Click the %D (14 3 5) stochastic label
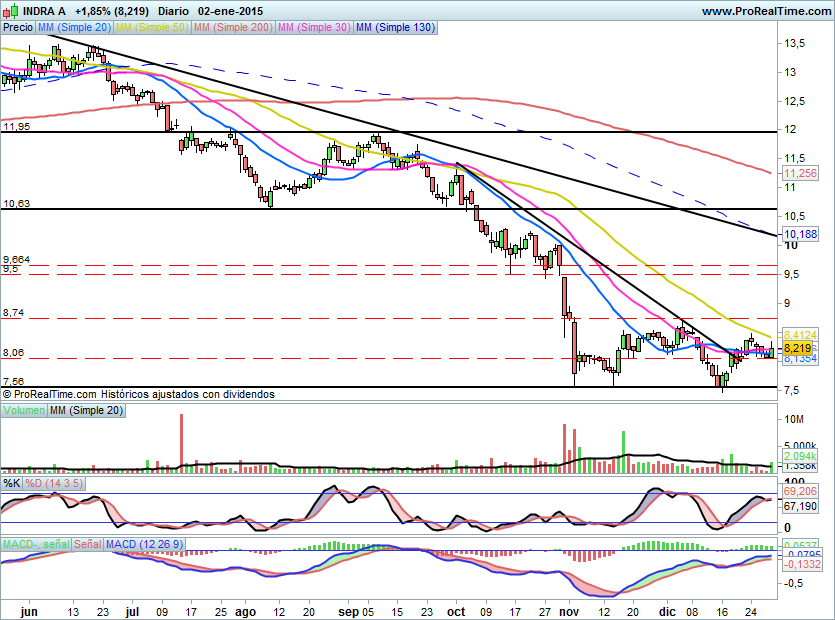835x620 pixels. pyautogui.click(x=54, y=483)
